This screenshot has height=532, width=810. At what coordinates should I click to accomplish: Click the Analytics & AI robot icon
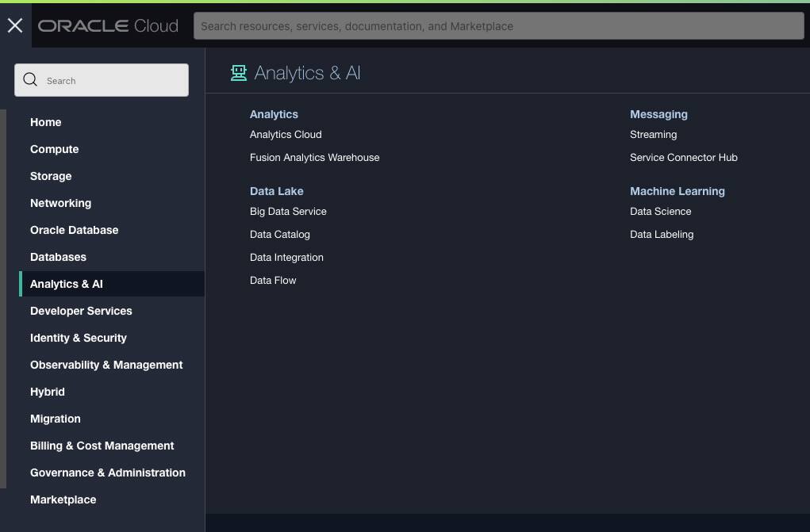point(239,73)
